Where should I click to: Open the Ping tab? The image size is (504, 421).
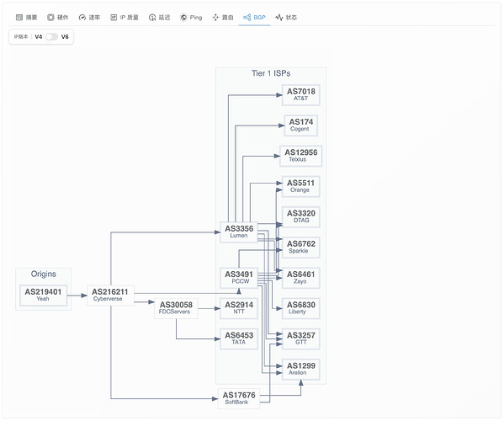(191, 18)
